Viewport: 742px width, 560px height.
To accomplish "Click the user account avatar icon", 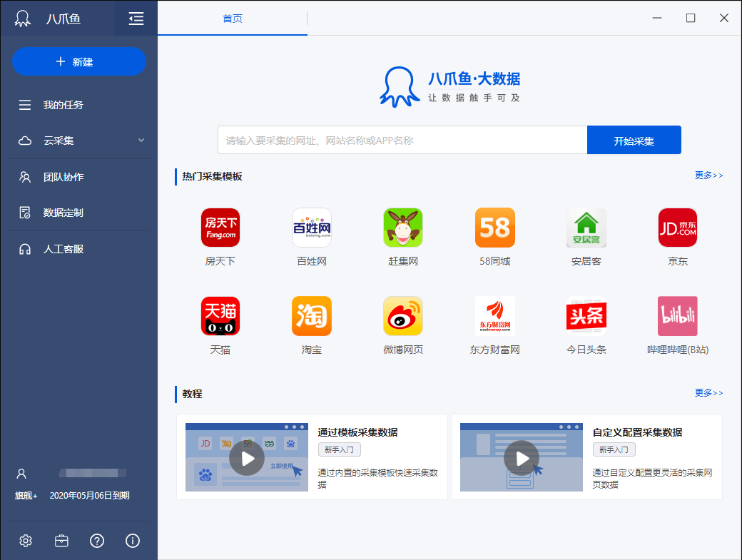I will click(21, 474).
